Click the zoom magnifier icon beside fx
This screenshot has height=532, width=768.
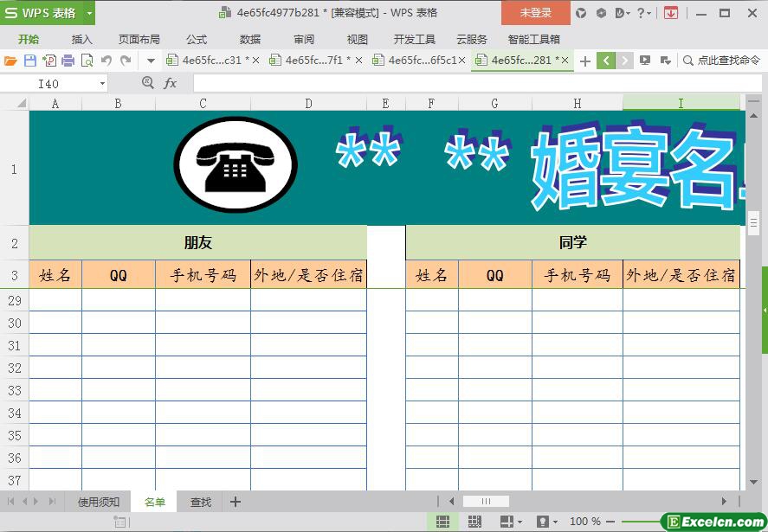tap(147, 83)
